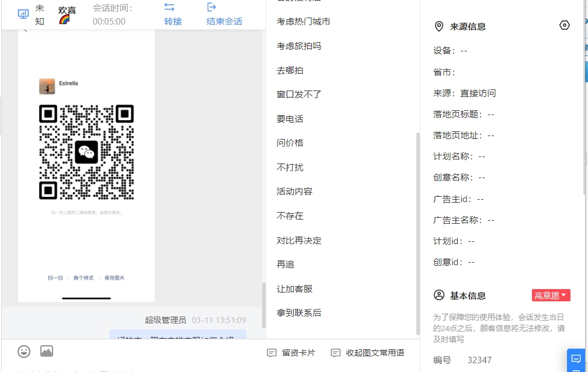
Task: Click the rainbow emoji next to 欢喜
Action: [64, 19]
